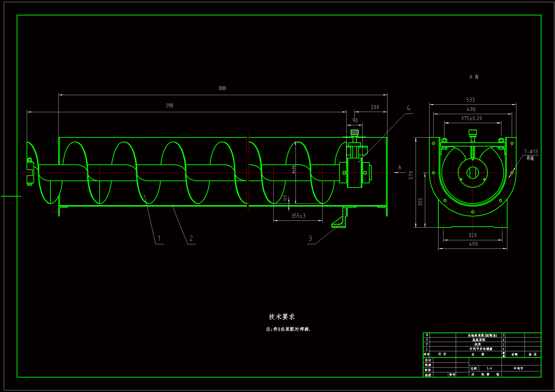Click part callout number 4
The height and width of the screenshot is (392, 555).
408,108
